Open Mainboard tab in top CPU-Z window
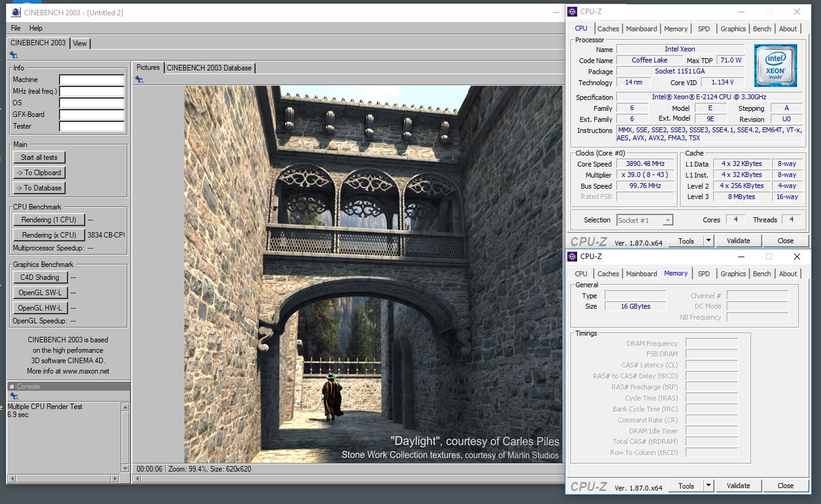821x504 pixels. (x=641, y=29)
